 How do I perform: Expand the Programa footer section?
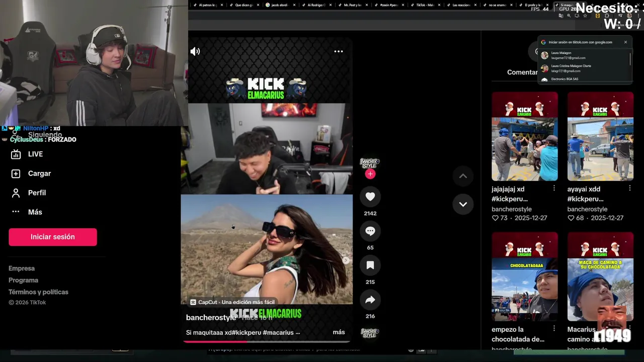23,280
